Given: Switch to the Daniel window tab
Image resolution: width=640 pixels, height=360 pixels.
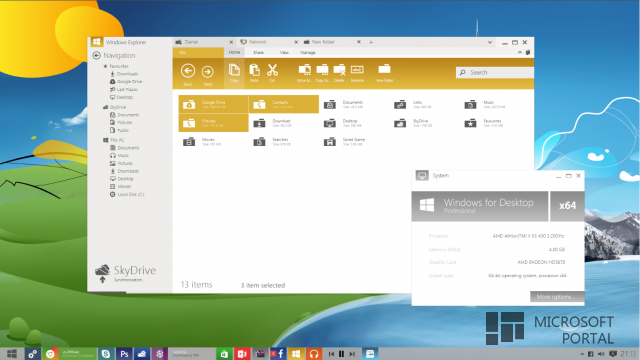Looking at the screenshot, I should pyautogui.click(x=204, y=42).
